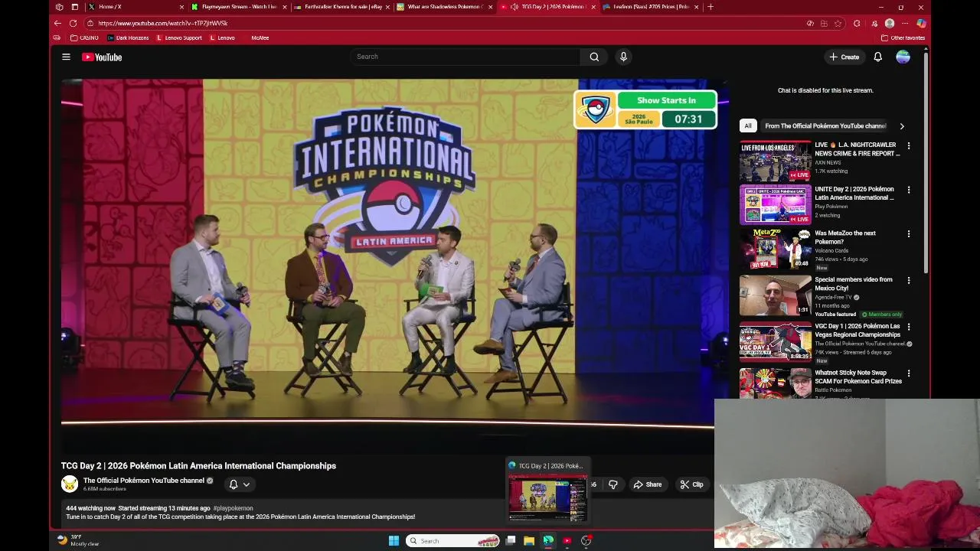This screenshot has height=551, width=980.
Task: Go back in browser history
Action: click(57, 23)
